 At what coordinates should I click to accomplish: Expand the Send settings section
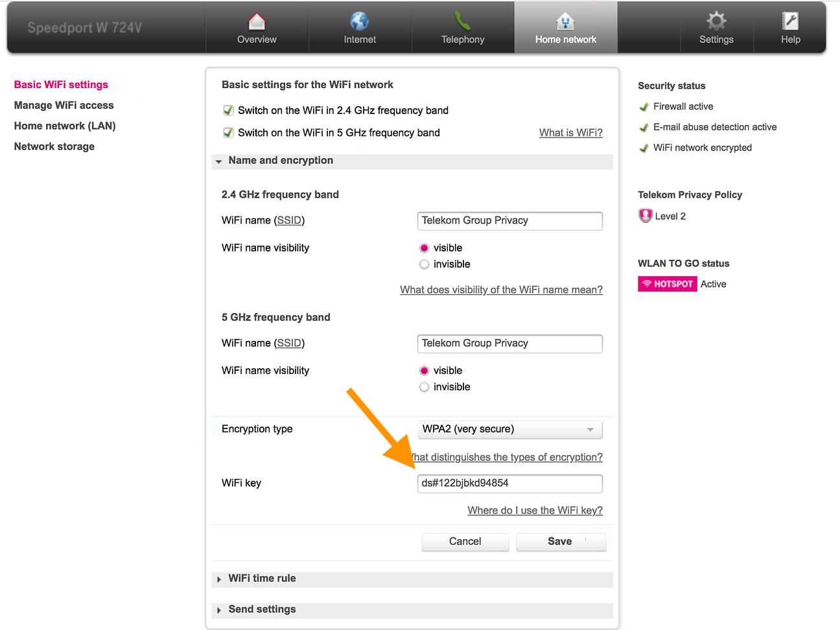click(x=262, y=609)
